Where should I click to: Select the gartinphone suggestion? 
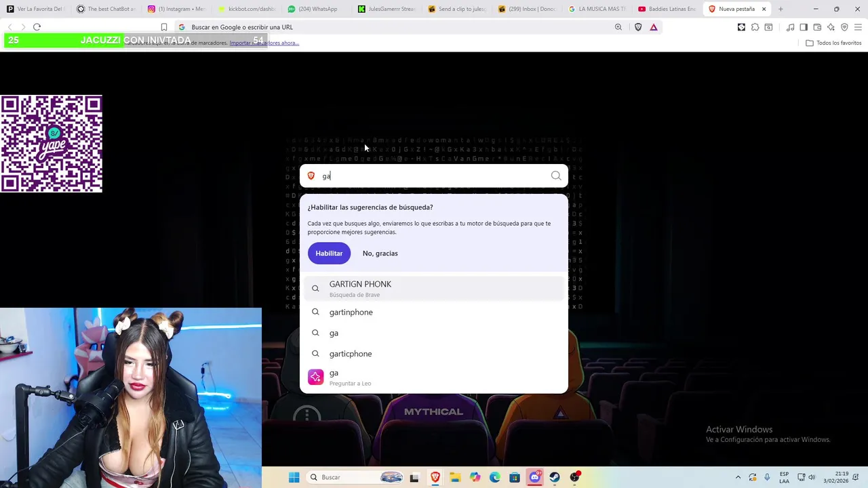click(434, 312)
